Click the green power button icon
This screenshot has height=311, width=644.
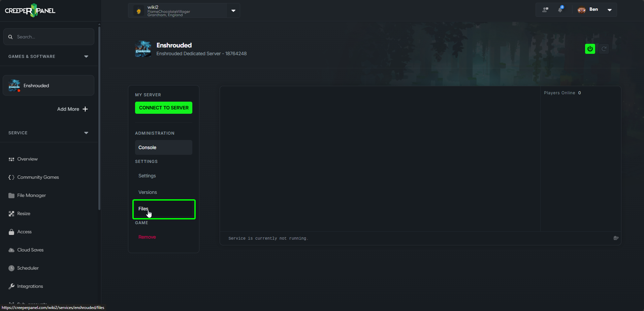coord(590,49)
